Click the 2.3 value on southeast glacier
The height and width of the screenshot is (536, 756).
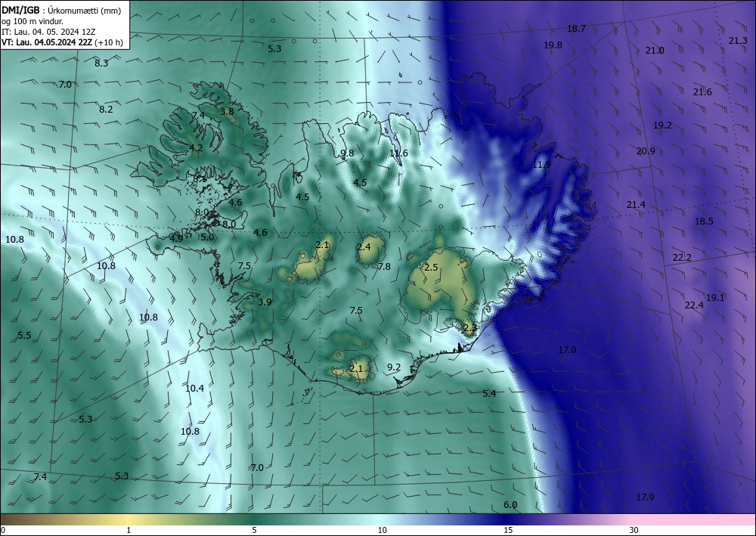click(470, 328)
